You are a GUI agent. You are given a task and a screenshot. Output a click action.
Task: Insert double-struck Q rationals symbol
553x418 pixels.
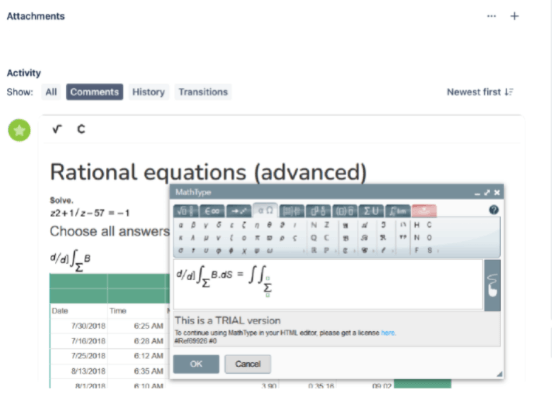click(314, 238)
